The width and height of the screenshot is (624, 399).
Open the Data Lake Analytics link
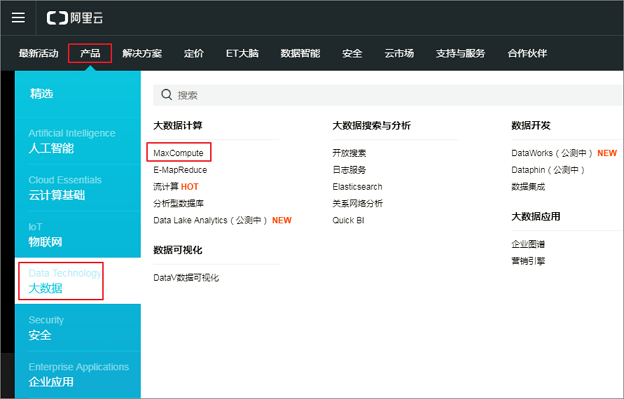[222, 220]
